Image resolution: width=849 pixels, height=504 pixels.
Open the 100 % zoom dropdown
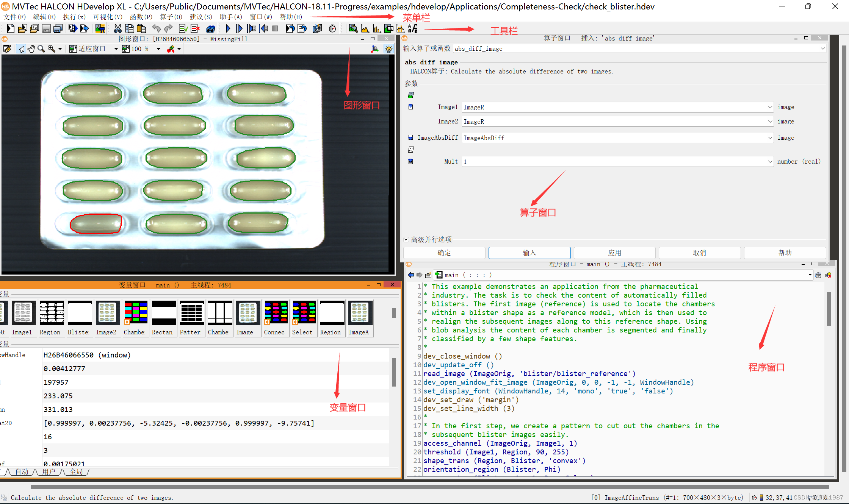pyautogui.click(x=158, y=49)
